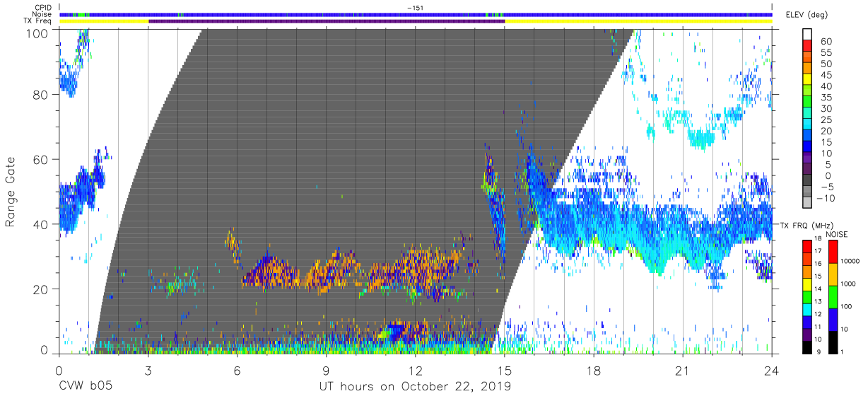Viewport: 868px width, 401px height.
Task: Pick the red top segment of TX FRQ colorbar
Action: (x=808, y=246)
